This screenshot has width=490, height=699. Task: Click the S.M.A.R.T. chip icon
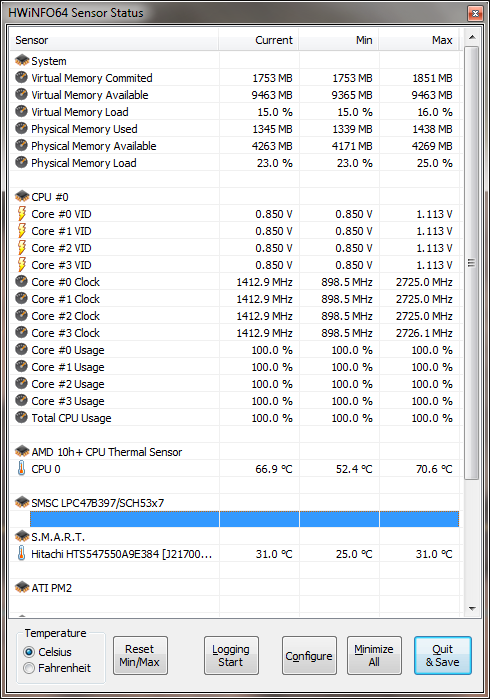click(x=22, y=536)
